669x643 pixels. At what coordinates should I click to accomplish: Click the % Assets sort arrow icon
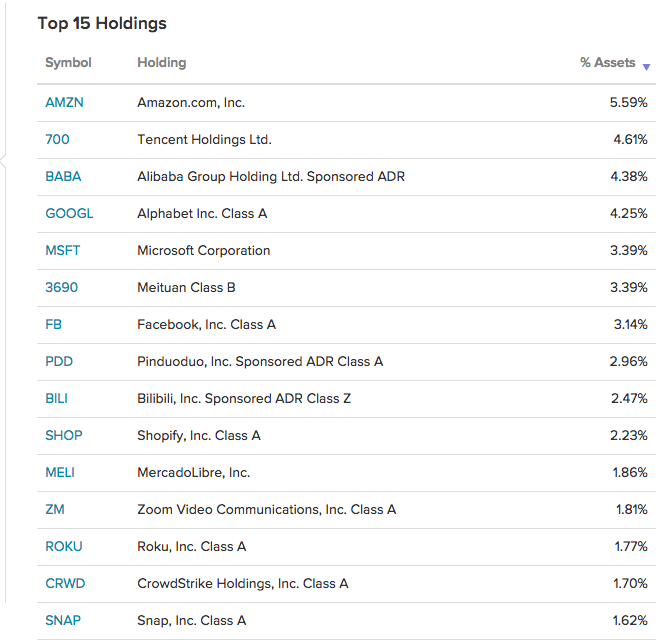pos(646,67)
